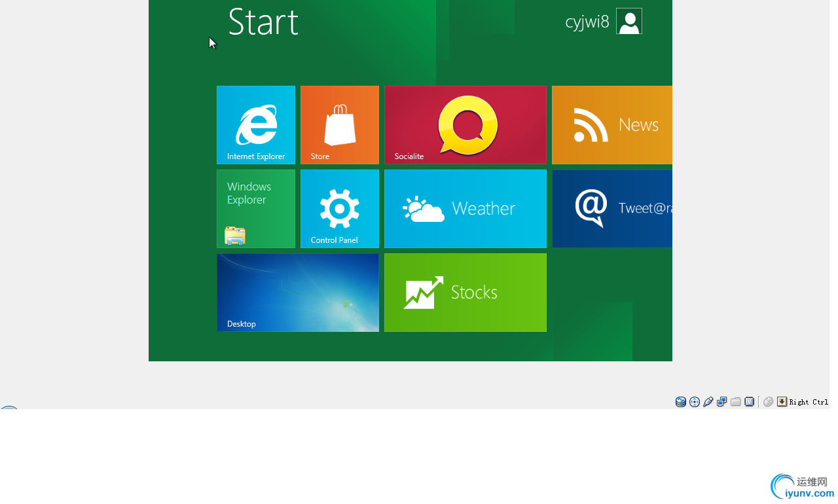The image size is (838, 504).
Task: Open the Weather tile
Action: click(x=465, y=209)
